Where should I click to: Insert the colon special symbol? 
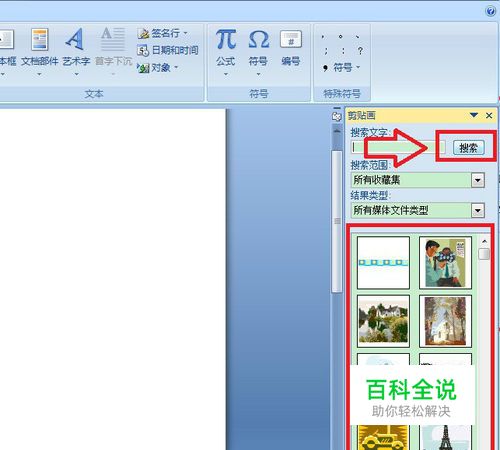click(343, 51)
